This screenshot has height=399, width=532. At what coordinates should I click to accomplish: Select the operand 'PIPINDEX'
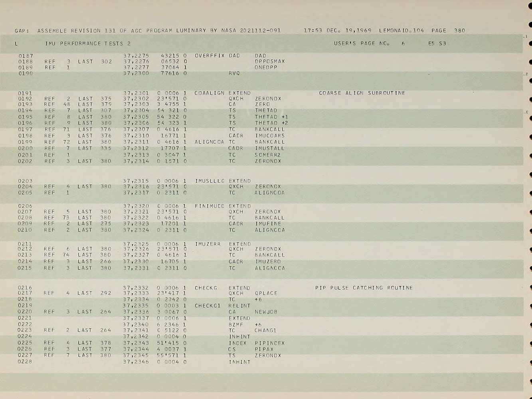pyautogui.click(x=270, y=343)
